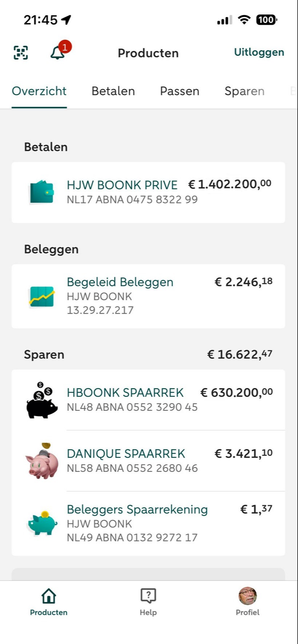Switch to the Betalen tab
Image resolution: width=298 pixels, height=644 pixels.
113,91
